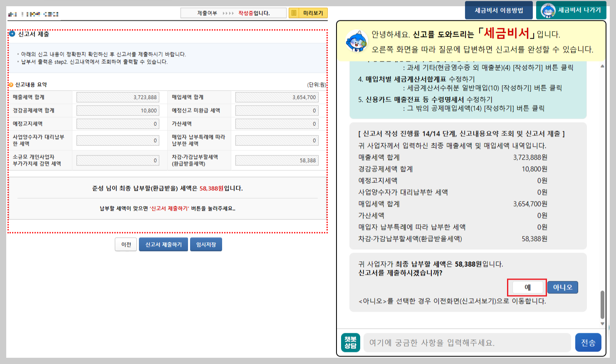
Task: Click the 경감공제세액 합계 10,800원 row in chat
Action: click(x=453, y=169)
